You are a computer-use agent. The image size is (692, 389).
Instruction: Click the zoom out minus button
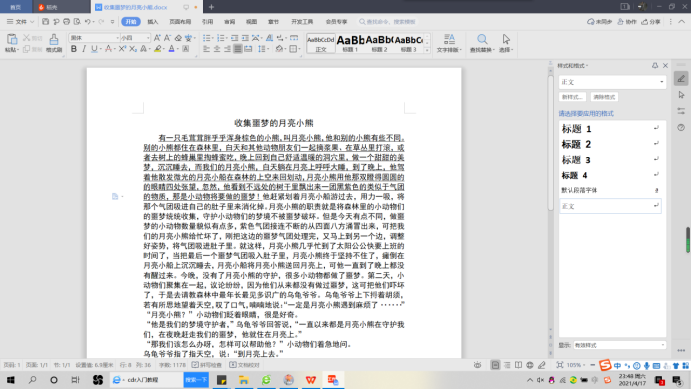coord(593,365)
